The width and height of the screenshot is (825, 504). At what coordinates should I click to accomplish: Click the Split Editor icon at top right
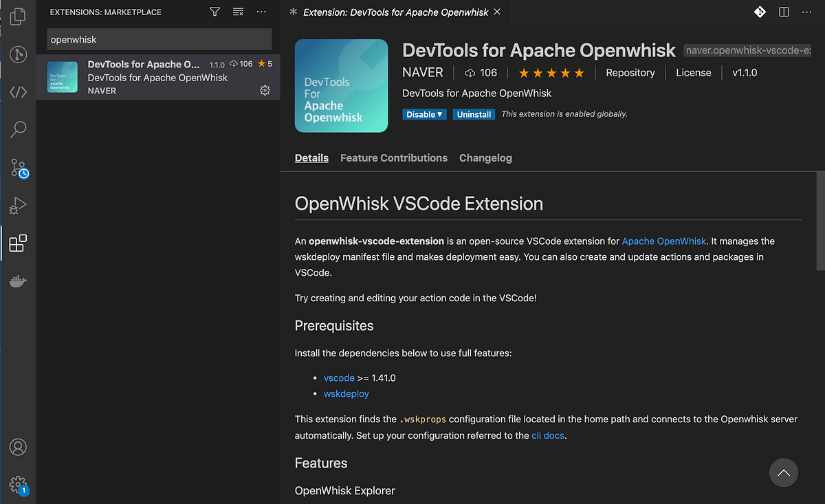[784, 12]
